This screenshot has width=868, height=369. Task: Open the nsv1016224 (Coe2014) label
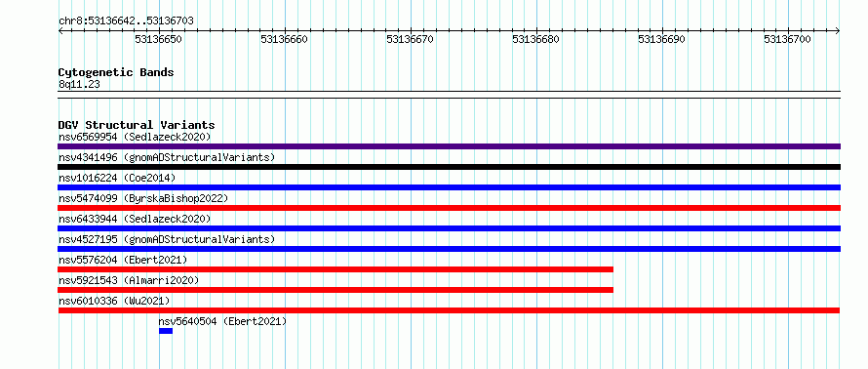pyautogui.click(x=117, y=178)
